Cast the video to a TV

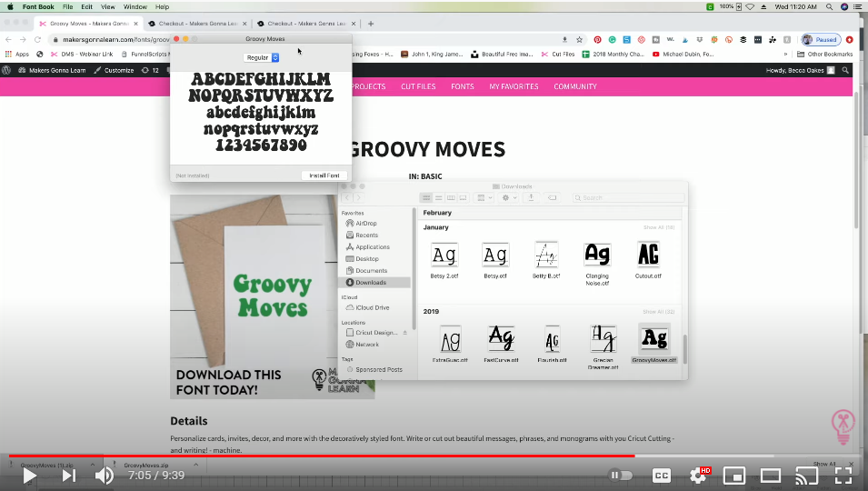click(806, 476)
